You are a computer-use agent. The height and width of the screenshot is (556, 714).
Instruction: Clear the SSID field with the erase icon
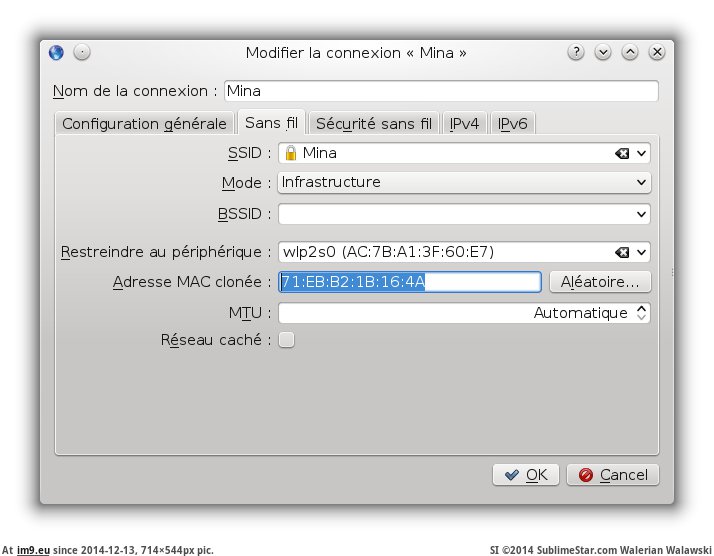click(x=622, y=153)
